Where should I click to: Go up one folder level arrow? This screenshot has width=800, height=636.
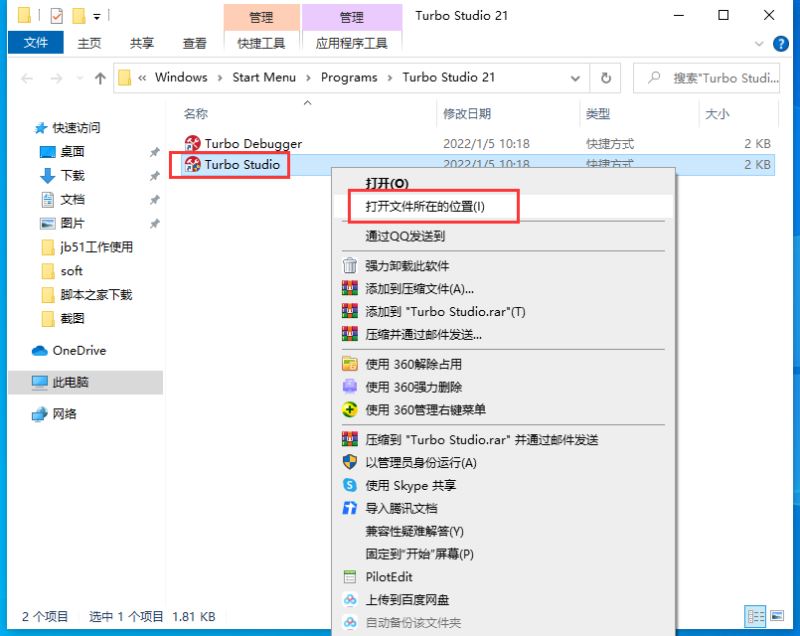(100, 78)
